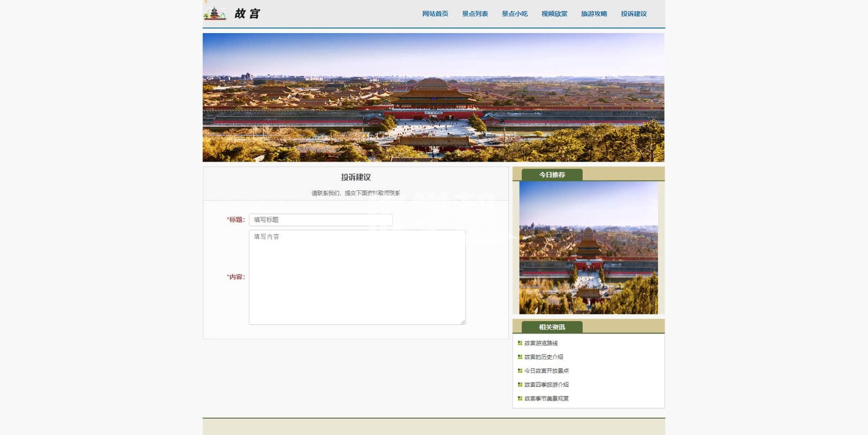Select 景点小吃 from the top menu
Viewport: 868px width, 435px height.
pyautogui.click(x=514, y=14)
